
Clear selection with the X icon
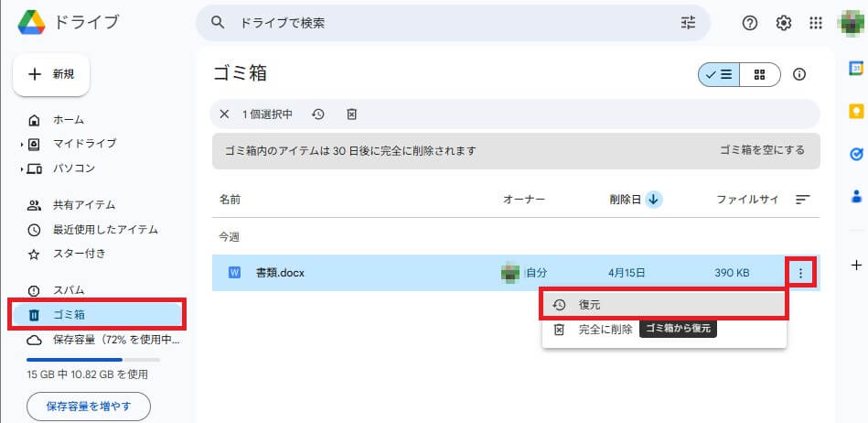point(224,114)
